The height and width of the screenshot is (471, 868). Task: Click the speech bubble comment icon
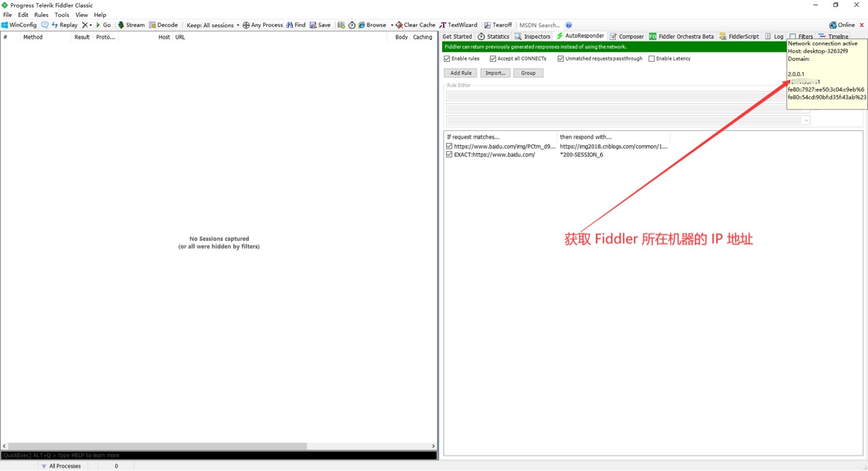click(45, 25)
